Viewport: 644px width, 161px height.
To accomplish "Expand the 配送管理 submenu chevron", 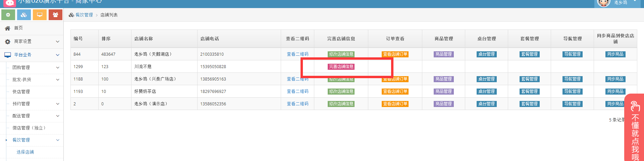I will point(58,116).
